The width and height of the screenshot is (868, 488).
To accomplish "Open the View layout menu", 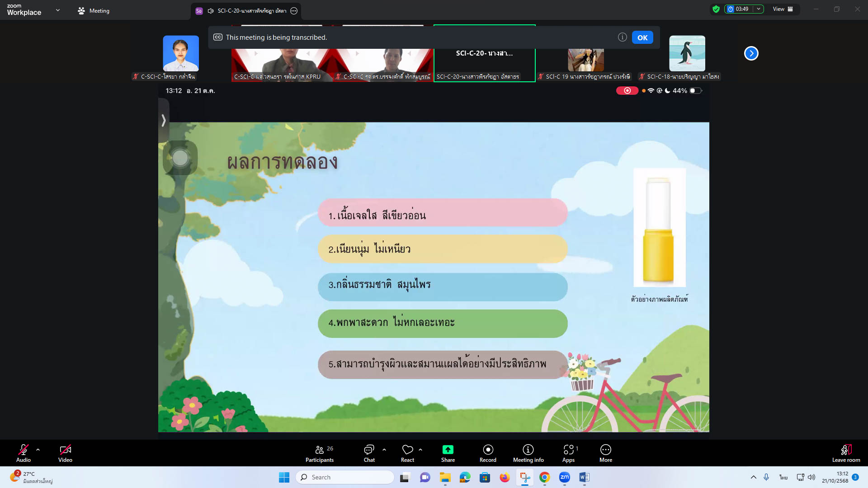I will [x=783, y=9].
